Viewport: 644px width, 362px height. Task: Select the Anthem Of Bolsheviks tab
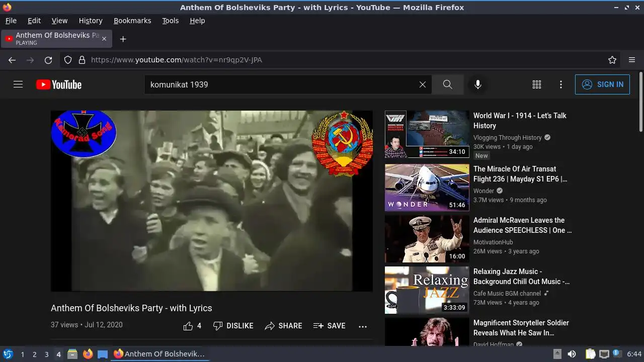pos(57,39)
